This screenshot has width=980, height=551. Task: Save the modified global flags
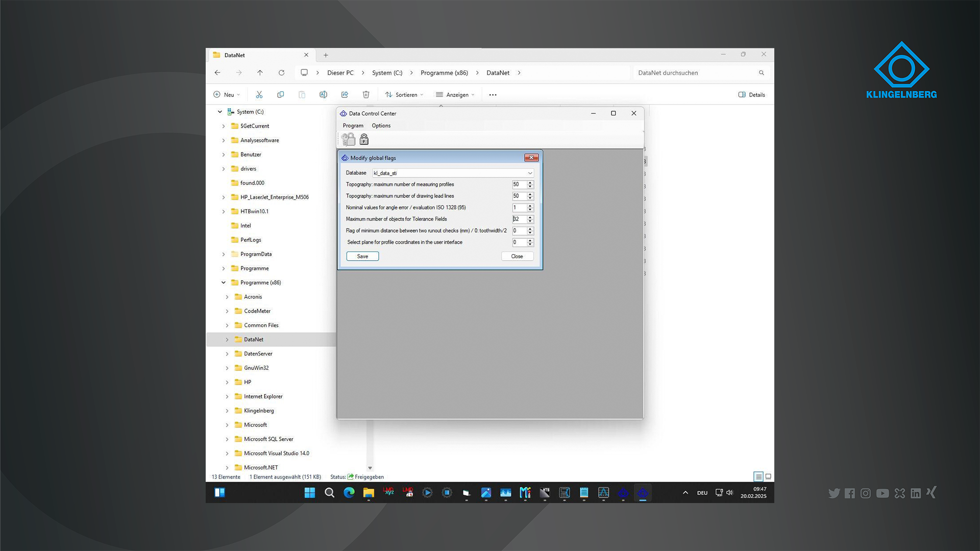coord(362,257)
